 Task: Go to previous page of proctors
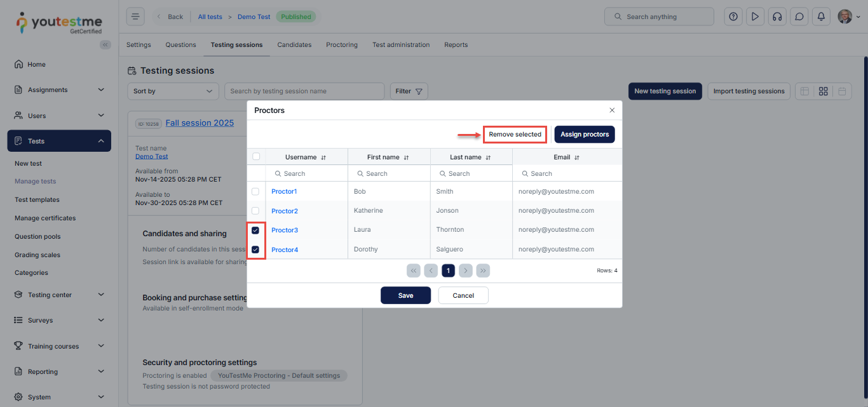[x=431, y=270]
